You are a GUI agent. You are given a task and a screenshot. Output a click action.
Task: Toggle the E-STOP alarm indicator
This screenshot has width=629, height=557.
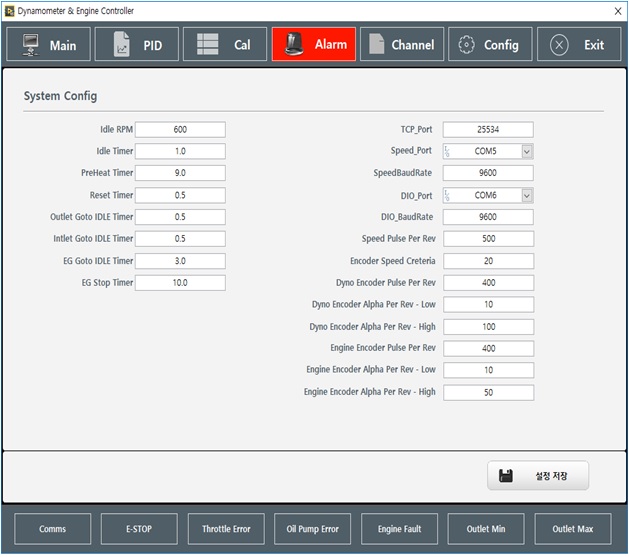[139, 529]
